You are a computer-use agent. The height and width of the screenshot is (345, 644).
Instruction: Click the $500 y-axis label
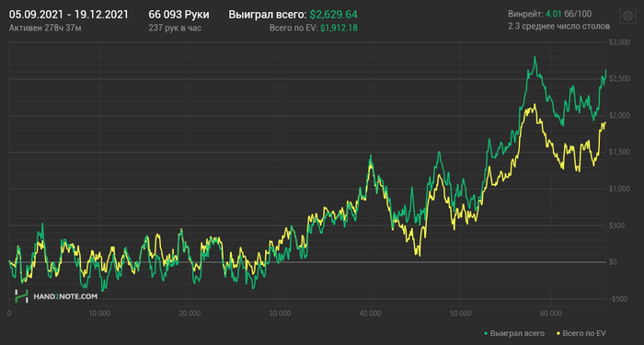pos(617,225)
